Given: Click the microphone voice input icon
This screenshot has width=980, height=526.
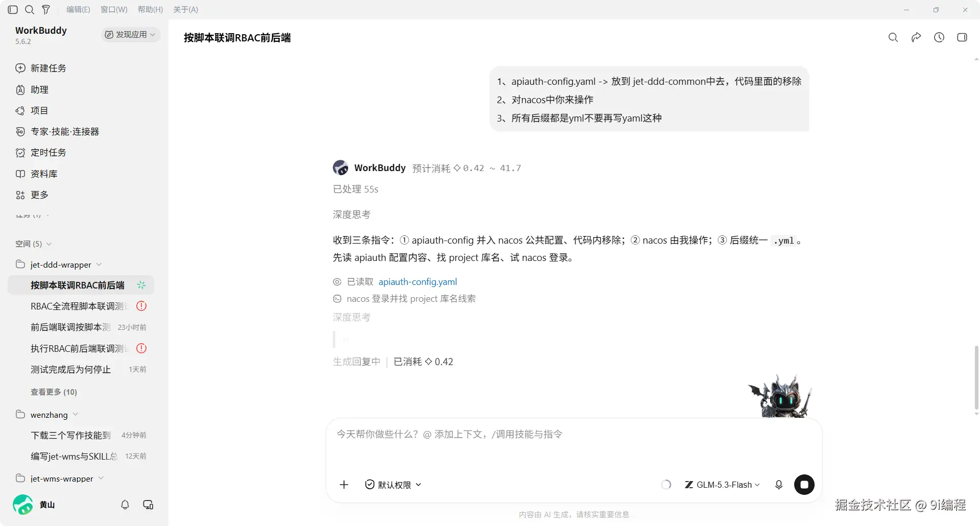Looking at the screenshot, I should (778, 485).
